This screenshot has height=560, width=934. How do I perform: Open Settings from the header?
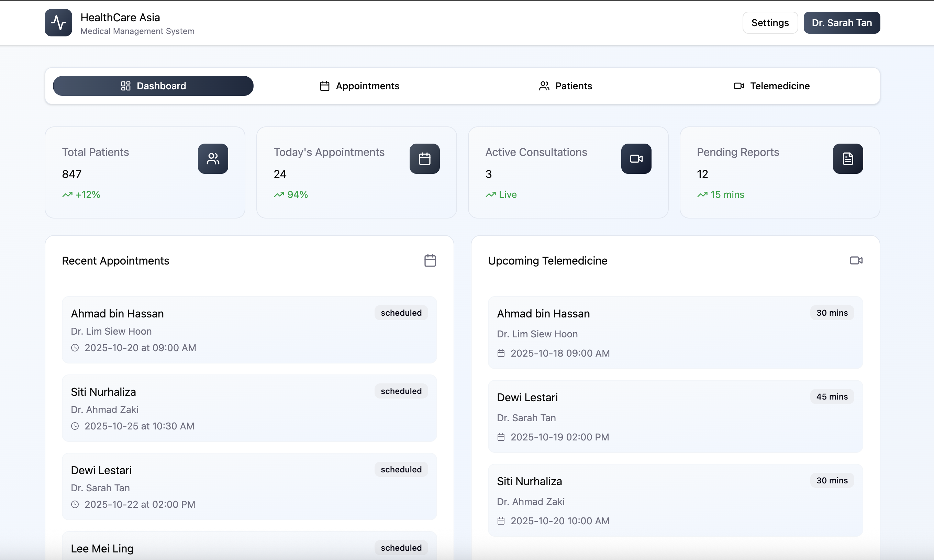click(770, 23)
